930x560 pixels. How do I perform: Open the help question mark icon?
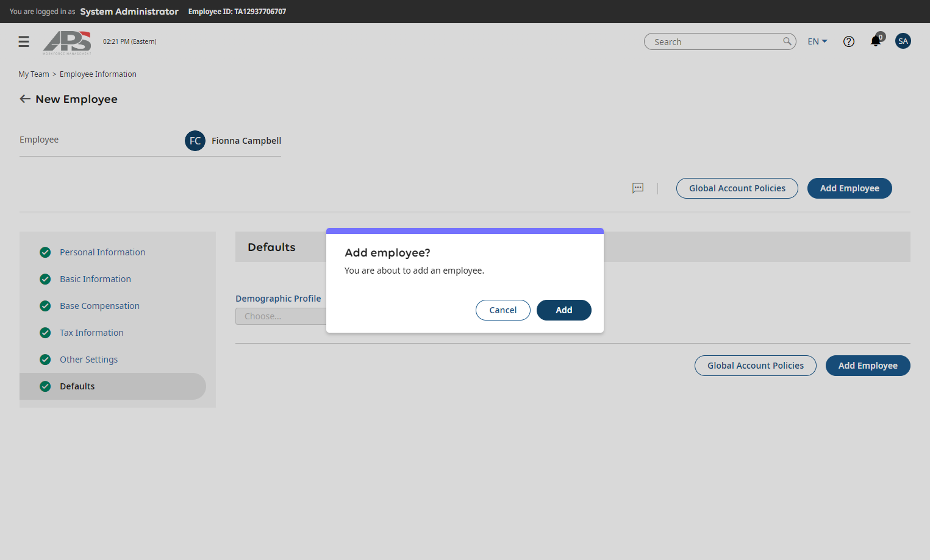(849, 41)
